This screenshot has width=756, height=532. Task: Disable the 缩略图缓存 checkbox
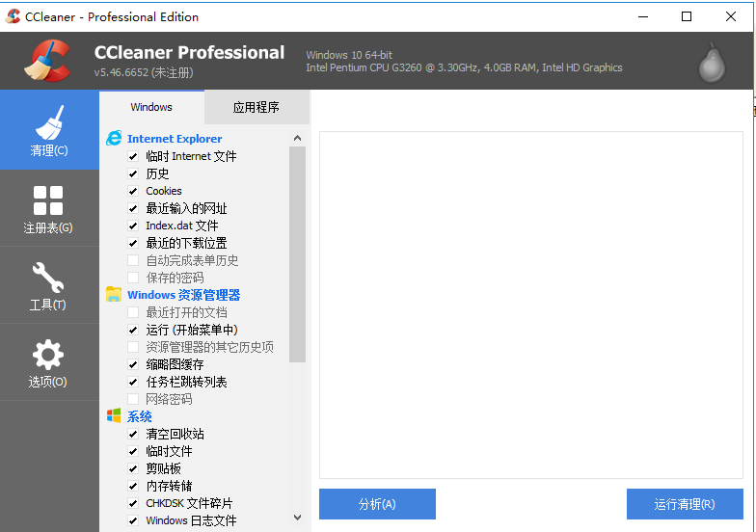[x=133, y=364]
